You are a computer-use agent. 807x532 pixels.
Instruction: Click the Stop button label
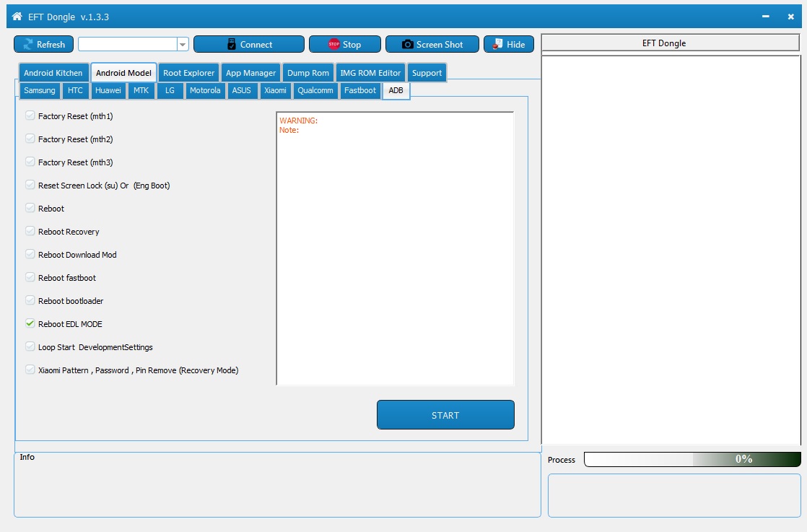[352, 44]
